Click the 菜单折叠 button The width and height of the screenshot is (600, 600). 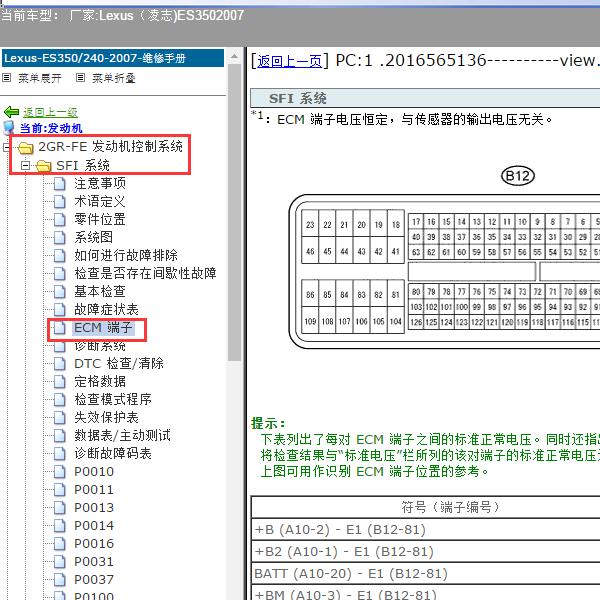point(114,78)
